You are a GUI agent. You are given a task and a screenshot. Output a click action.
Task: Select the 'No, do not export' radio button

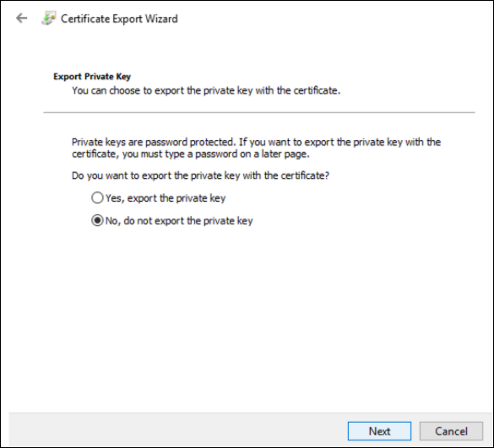point(97,220)
